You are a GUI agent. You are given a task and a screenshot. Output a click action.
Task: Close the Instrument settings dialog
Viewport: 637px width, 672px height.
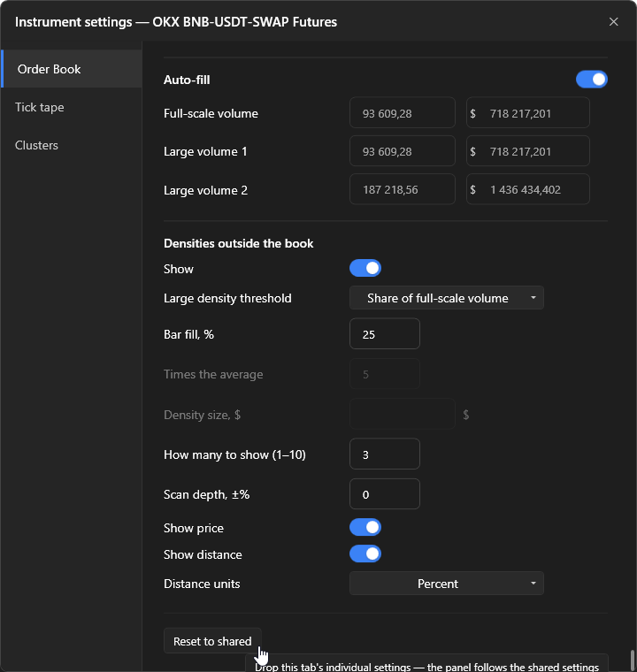pyautogui.click(x=613, y=21)
